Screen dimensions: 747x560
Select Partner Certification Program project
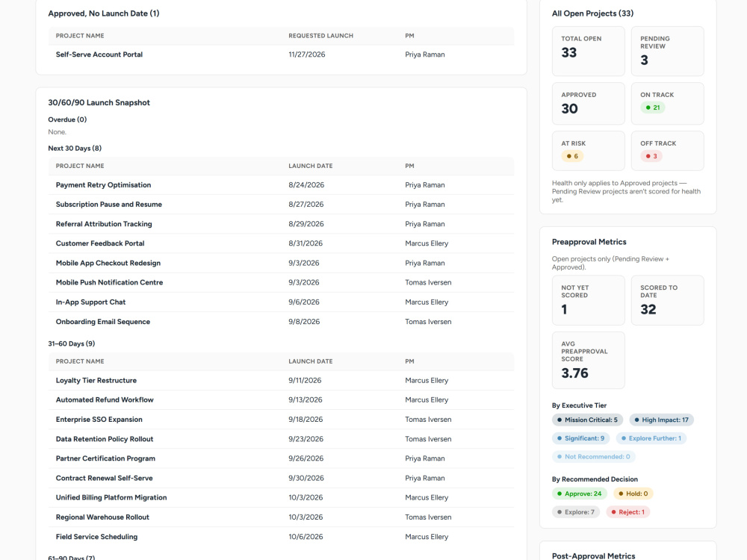click(x=105, y=458)
